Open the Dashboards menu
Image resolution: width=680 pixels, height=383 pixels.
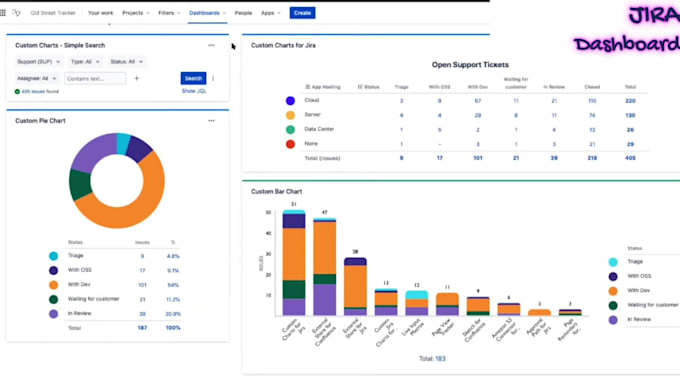click(x=207, y=13)
